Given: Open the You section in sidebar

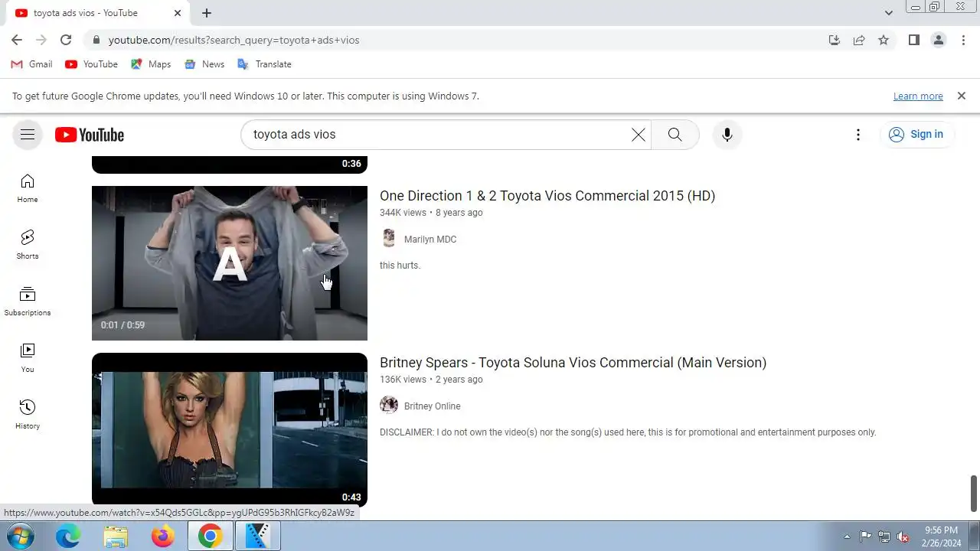Looking at the screenshot, I should pyautogui.click(x=28, y=358).
